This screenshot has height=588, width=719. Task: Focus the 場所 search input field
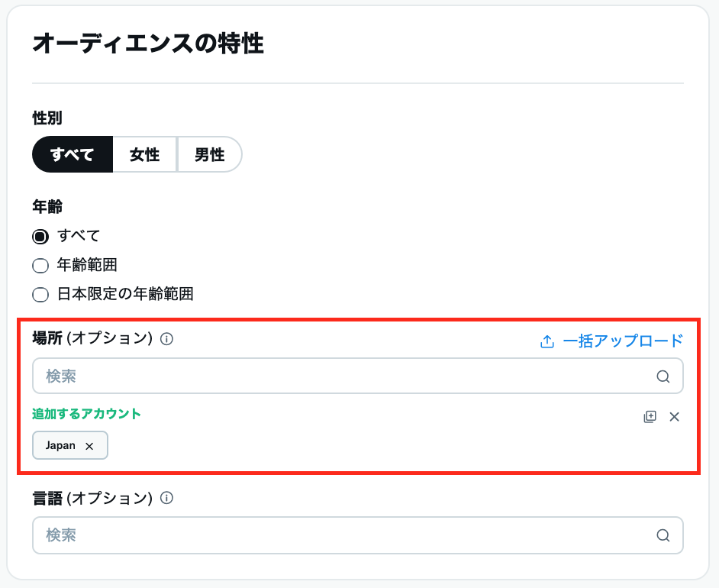click(x=343, y=376)
